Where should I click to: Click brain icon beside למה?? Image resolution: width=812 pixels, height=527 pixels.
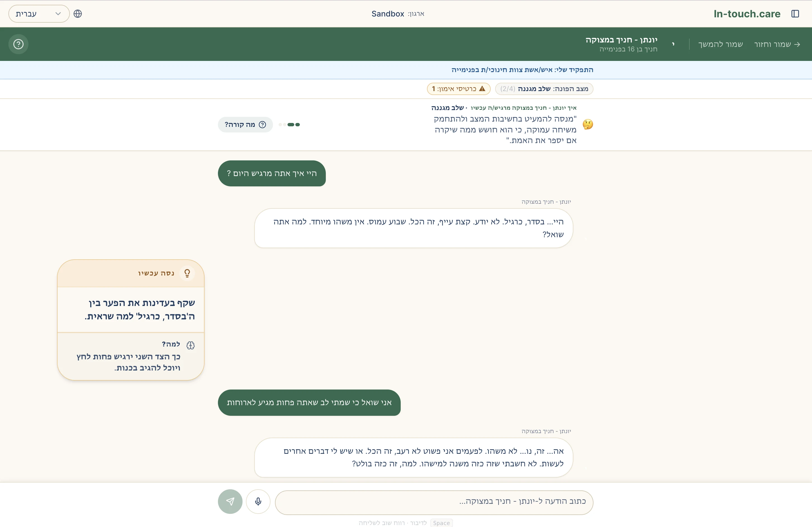(191, 345)
